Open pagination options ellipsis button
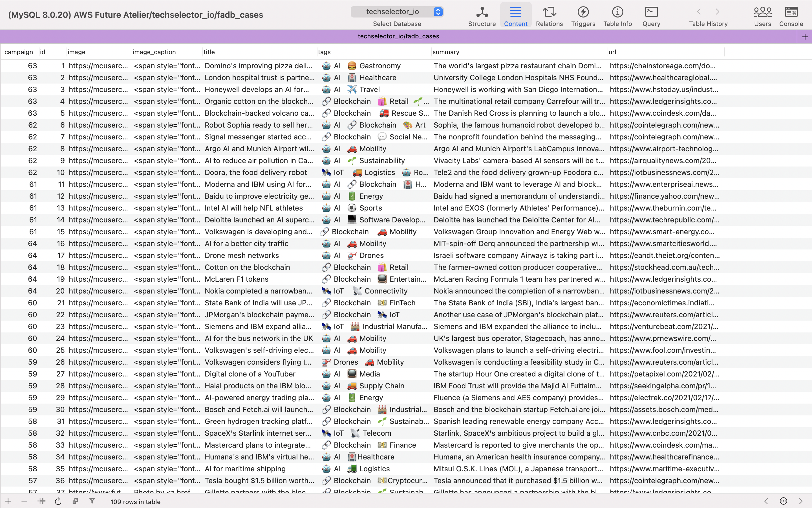The width and height of the screenshot is (812, 508). pyautogui.click(x=784, y=501)
